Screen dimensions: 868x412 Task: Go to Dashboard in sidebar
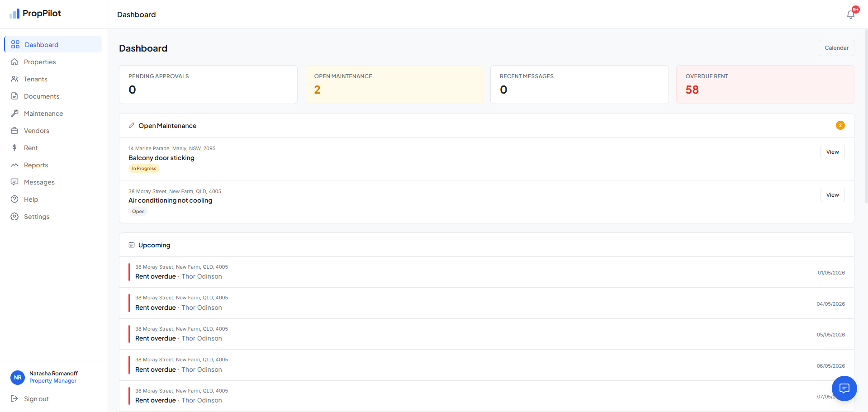[x=53, y=44]
